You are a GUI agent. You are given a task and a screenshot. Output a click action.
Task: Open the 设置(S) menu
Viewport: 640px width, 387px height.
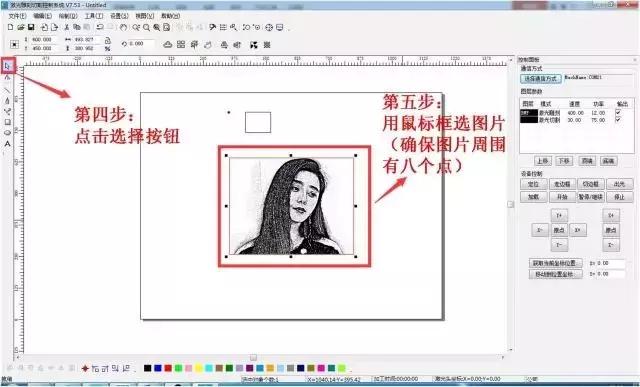click(119, 16)
